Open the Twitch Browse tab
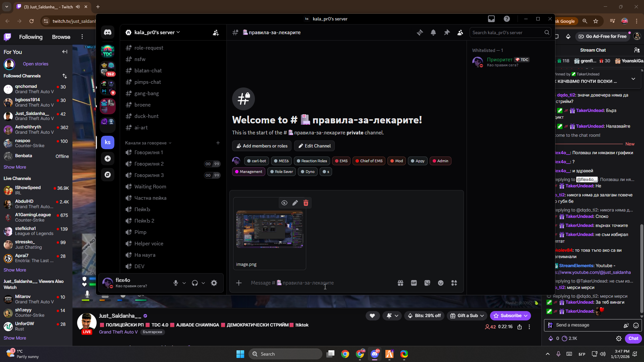The width and height of the screenshot is (644, 362). 61,37
